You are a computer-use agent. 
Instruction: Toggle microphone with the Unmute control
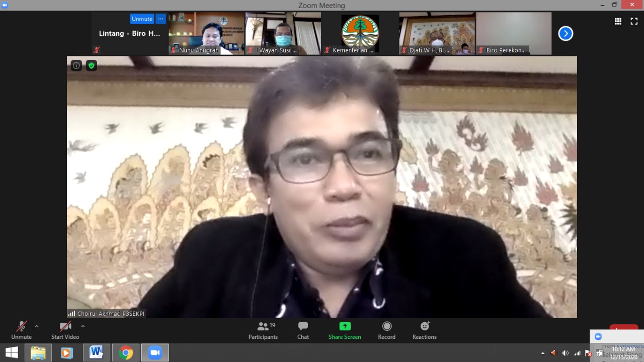coord(21,327)
